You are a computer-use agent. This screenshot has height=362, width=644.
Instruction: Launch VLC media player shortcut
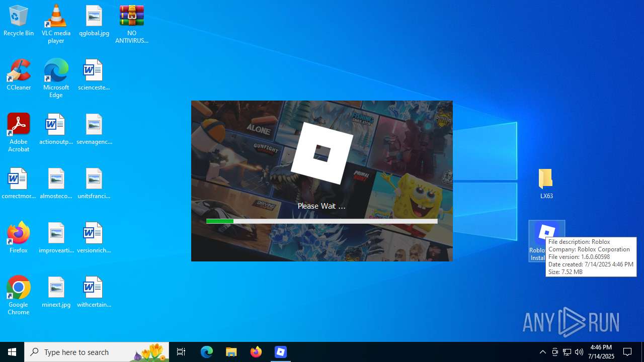56,24
